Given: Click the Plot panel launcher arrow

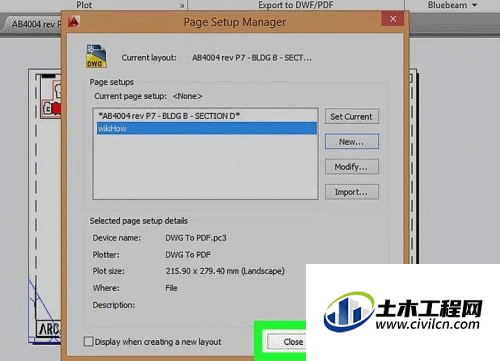Looking at the screenshot, I should click(x=182, y=6).
